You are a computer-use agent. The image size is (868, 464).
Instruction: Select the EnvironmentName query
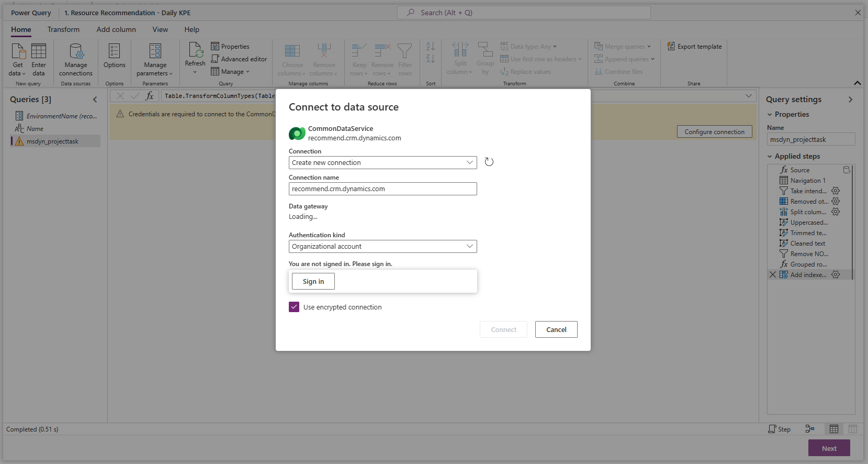tap(55, 116)
